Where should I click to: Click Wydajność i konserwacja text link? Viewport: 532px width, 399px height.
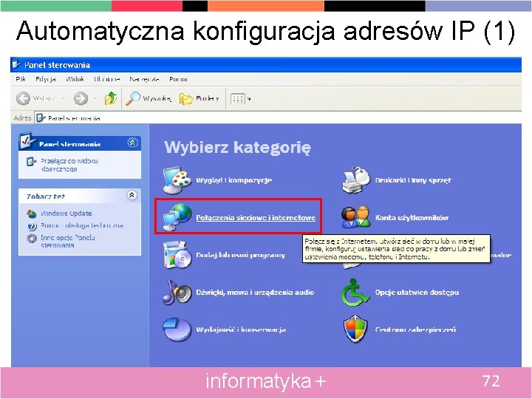(x=241, y=330)
